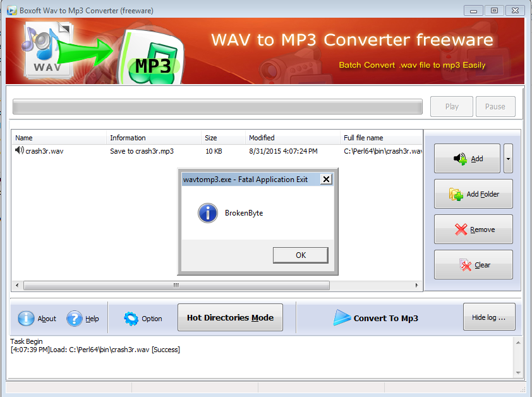Screen dimensions: 532x397
Task: Sort by the Size column header
Action: (x=223, y=138)
